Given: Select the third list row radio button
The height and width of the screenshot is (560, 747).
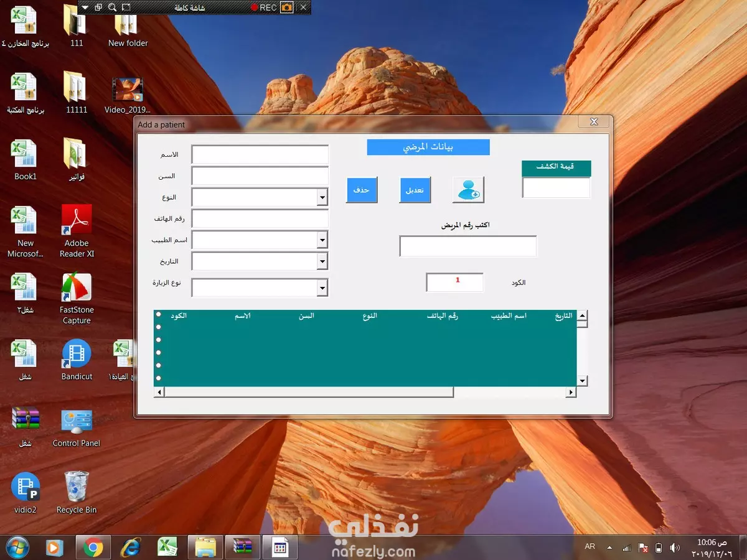Looking at the screenshot, I should pos(159,340).
